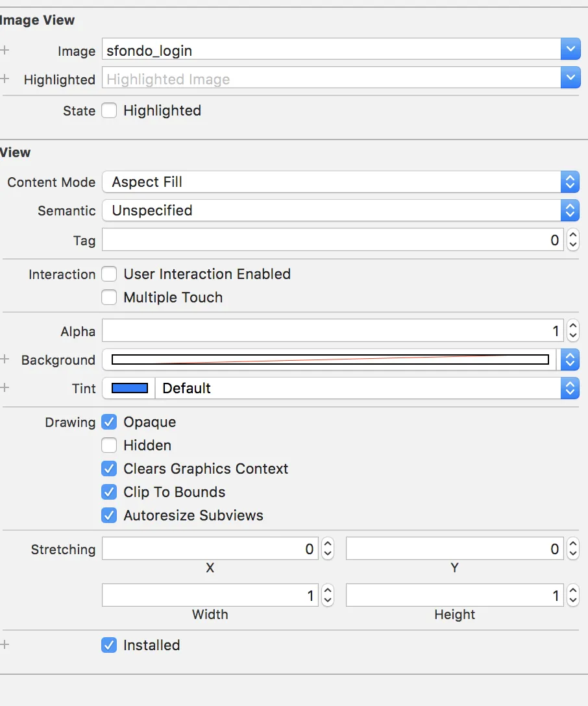Uncheck the Clip To Bounds checkbox
Image resolution: width=588 pixels, height=706 pixels.
click(x=110, y=492)
